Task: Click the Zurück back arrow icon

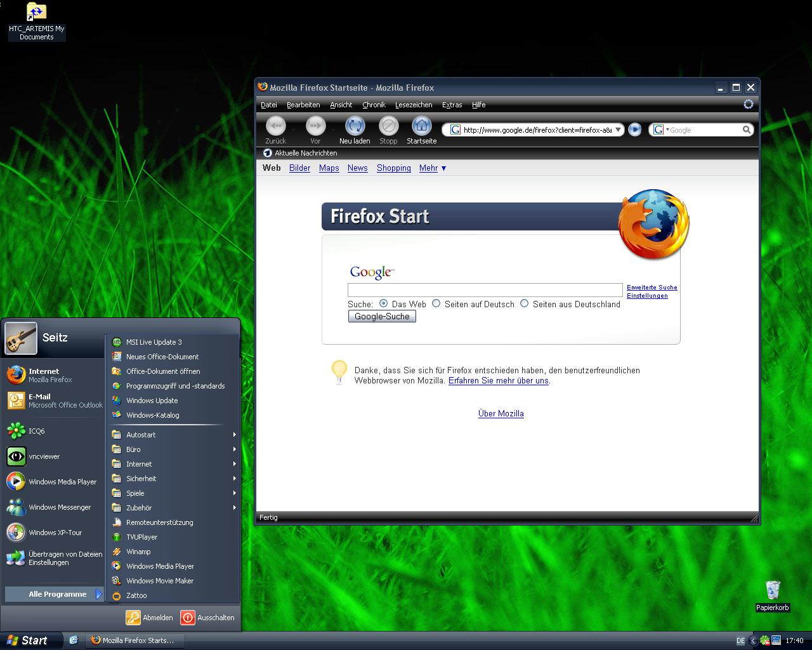Action: tap(275, 126)
